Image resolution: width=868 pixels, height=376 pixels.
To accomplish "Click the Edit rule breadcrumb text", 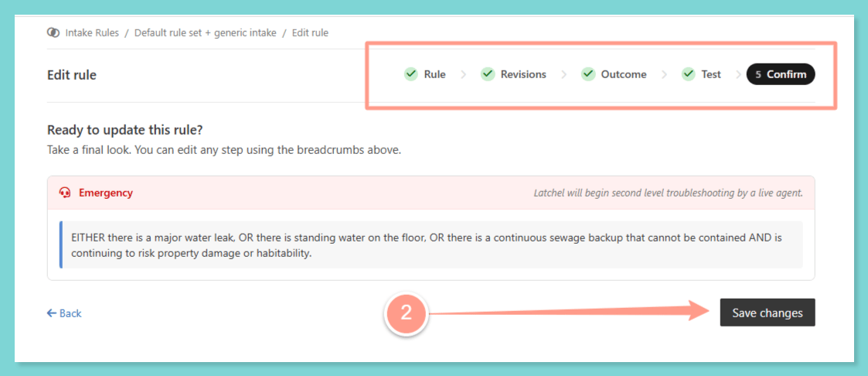I will click(310, 32).
